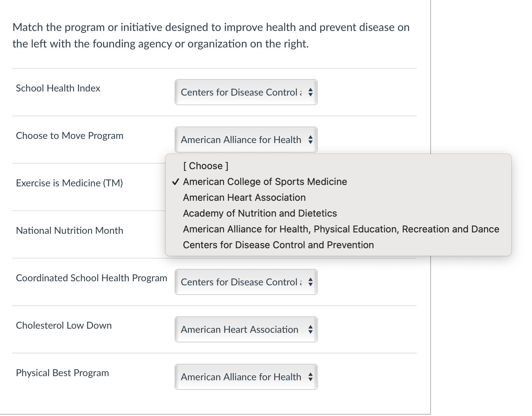Click the Cholesterol Low Down dropdown arrows
The width and height of the screenshot is (532, 416).
(310, 329)
